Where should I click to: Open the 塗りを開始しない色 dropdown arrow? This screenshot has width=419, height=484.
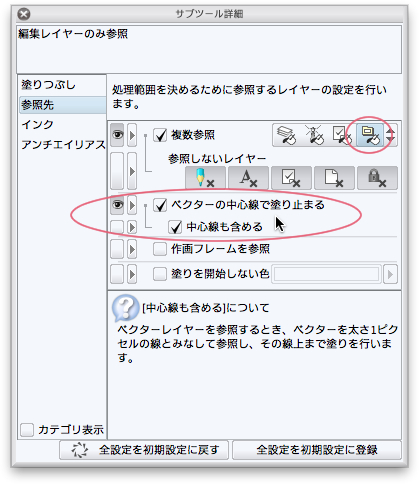[390, 274]
